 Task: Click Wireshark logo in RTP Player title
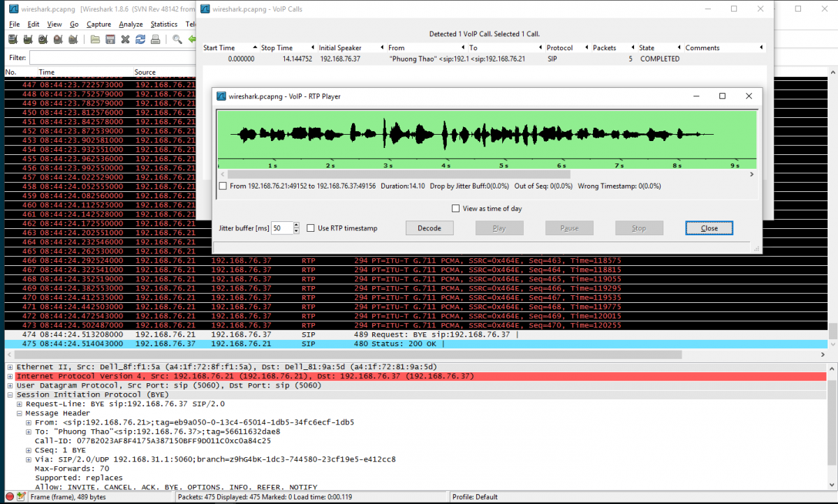pos(221,96)
